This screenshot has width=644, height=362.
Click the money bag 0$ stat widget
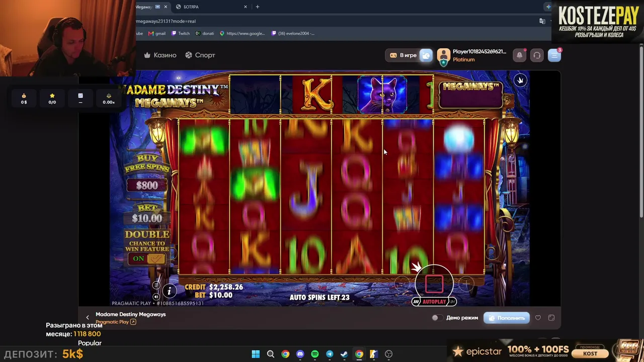click(x=24, y=99)
